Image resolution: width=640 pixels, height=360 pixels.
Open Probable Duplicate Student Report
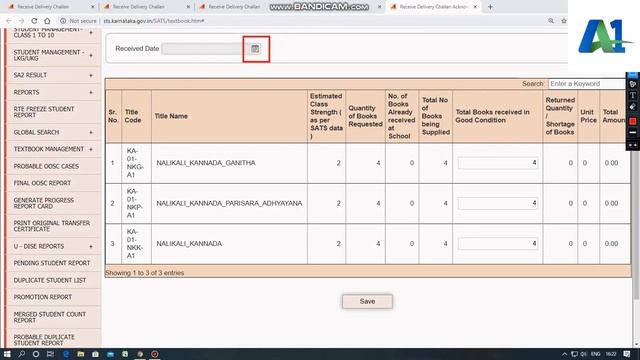click(x=44, y=340)
